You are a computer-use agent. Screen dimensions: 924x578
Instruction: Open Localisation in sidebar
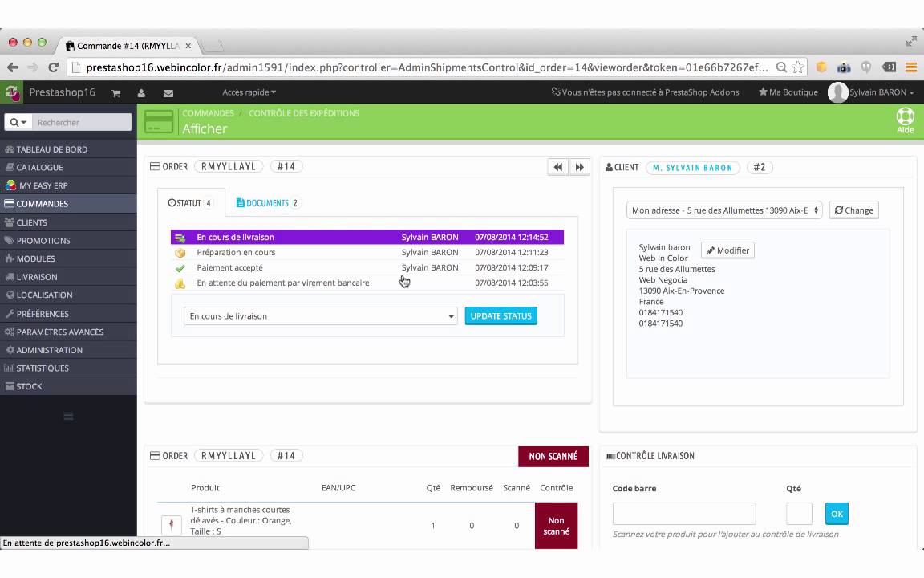pos(68,295)
